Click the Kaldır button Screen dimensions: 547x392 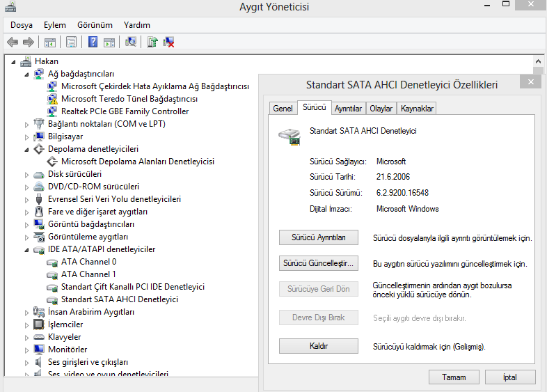[319, 346]
